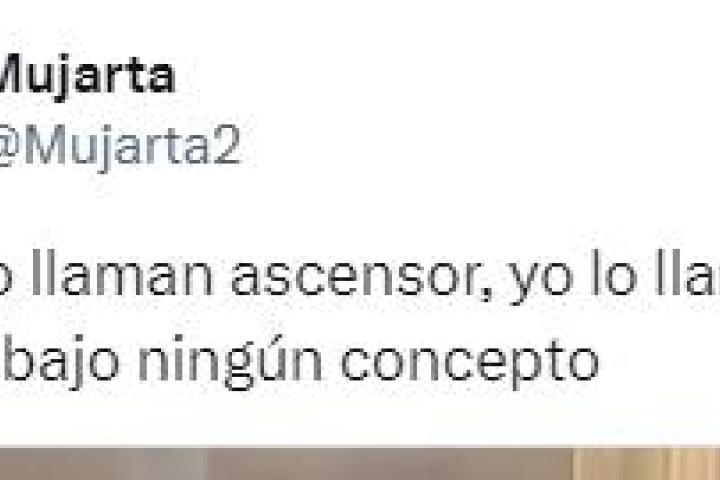The height and width of the screenshot is (480, 720).
Task: Open the tweet's attached image
Action: (360, 464)
